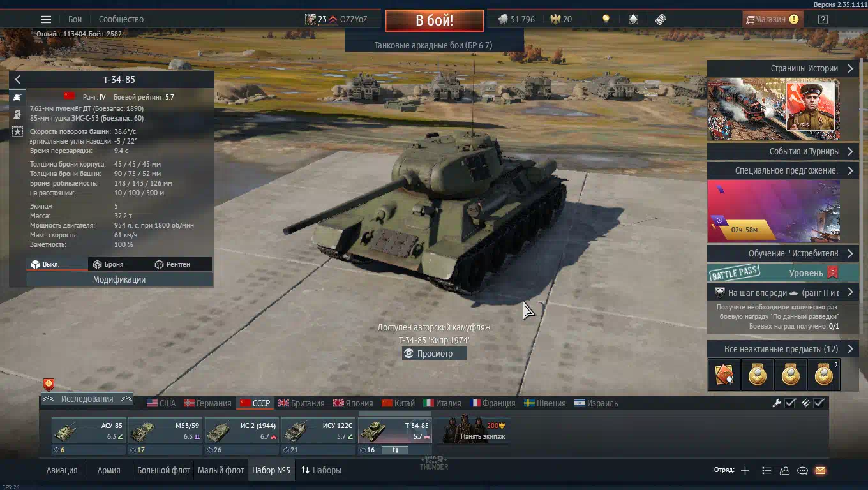
Task: Open the hamburger main menu
Action: point(46,19)
